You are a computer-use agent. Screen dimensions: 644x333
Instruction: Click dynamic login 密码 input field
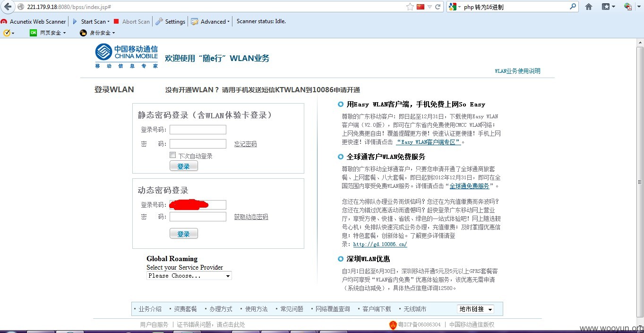pos(198,217)
